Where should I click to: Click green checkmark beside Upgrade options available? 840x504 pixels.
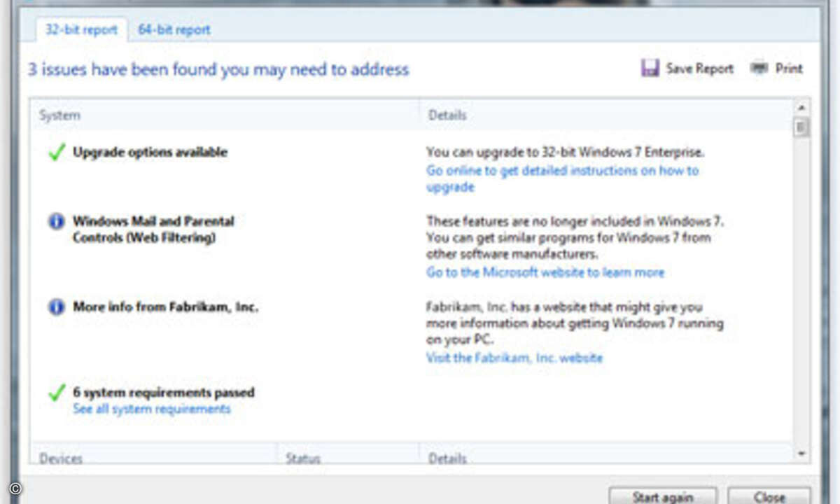pos(57,152)
